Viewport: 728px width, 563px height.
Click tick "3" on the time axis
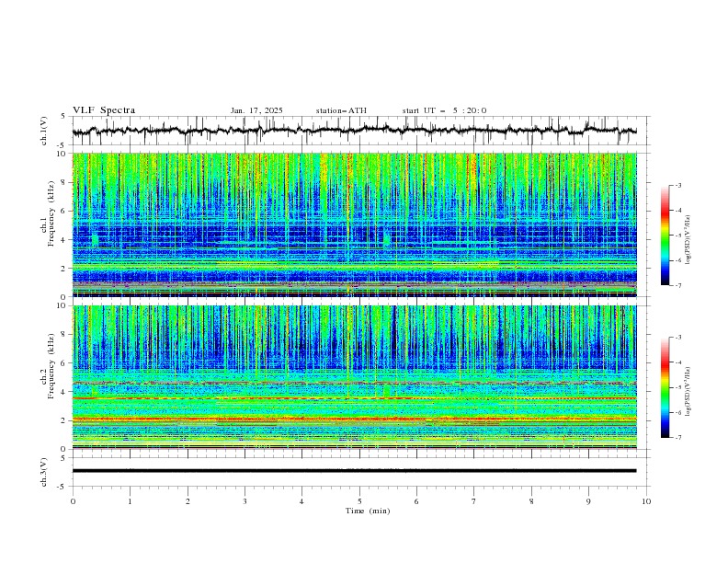[x=245, y=501]
